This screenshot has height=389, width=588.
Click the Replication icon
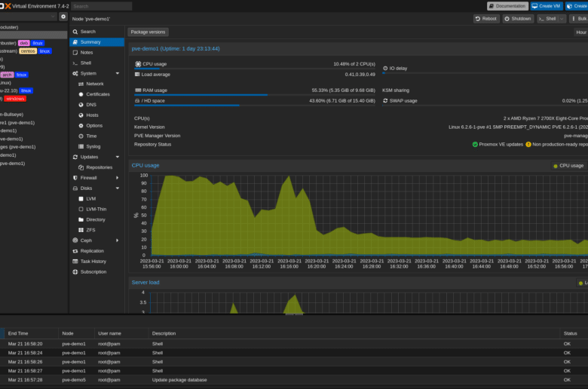75,251
